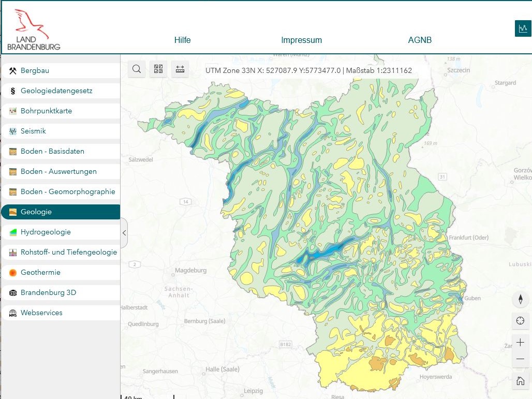The width and height of the screenshot is (532, 399).
Task: Click the Hoyerswerda map label
Action: (436, 377)
